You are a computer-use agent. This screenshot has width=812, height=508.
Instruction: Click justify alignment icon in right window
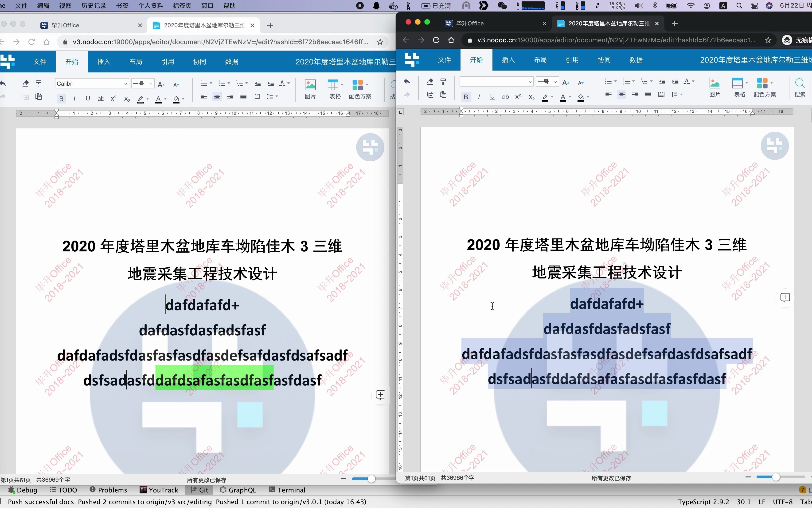pyautogui.click(x=648, y=95)
